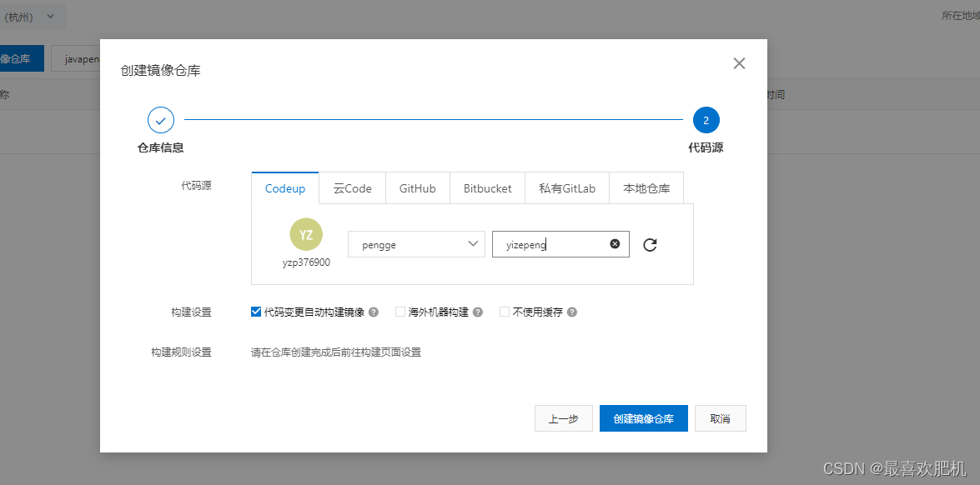Focus the yizepeng repository input field
980x485 pixels.
coord(560,244)
